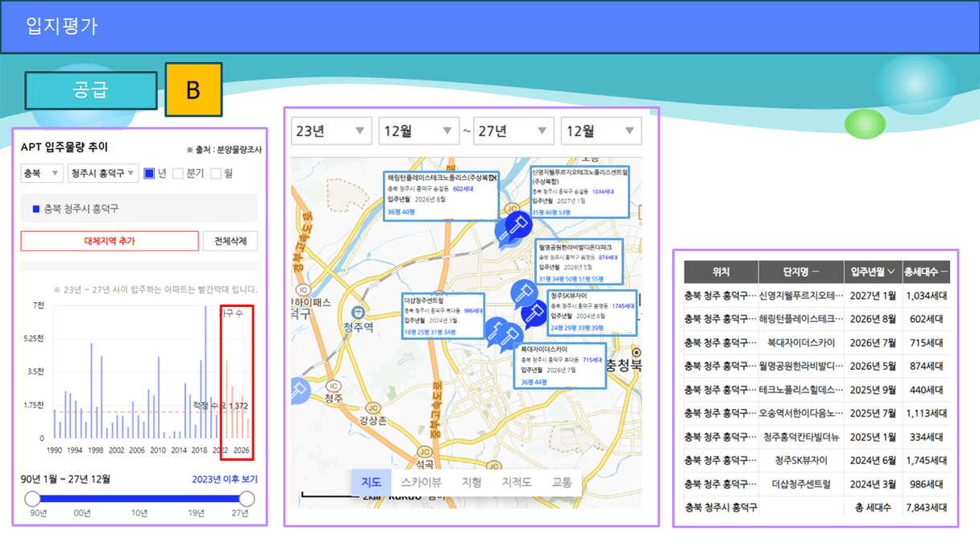Click 더샵청주센트럴 in the table
The image size is (980, 551).
pyautogui.click(x=800, y=484)
